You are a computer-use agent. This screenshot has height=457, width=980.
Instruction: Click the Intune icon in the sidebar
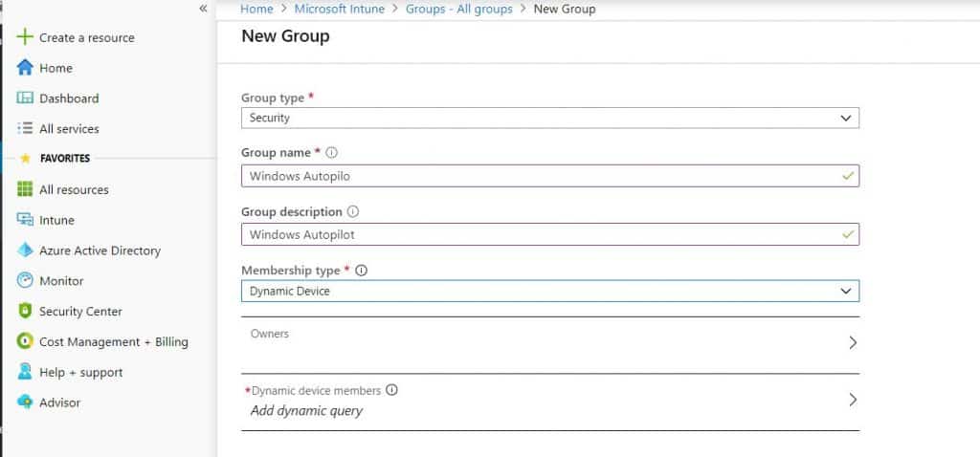pyautogui.click(x=24, y=220)
